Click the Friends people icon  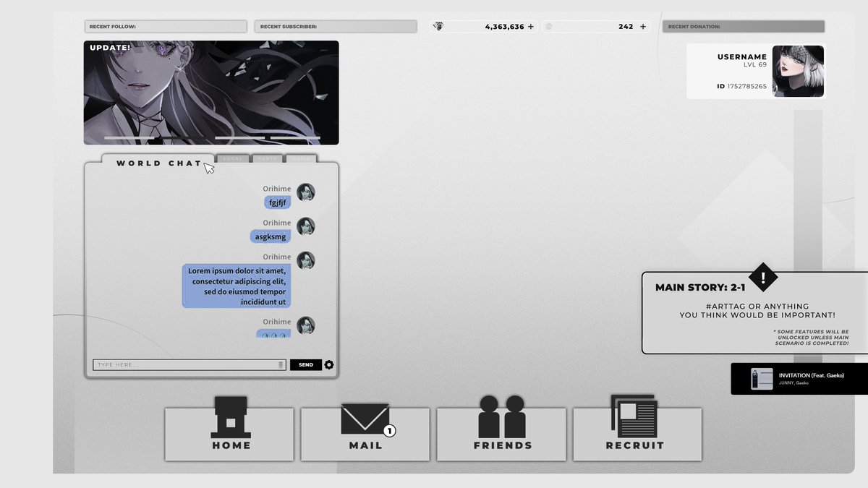tap(501, 416)
